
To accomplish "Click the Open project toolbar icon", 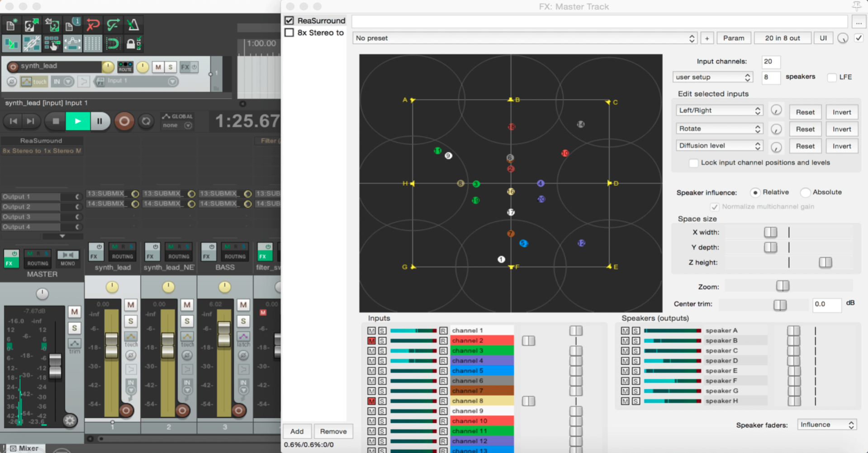I will point(31,25).
